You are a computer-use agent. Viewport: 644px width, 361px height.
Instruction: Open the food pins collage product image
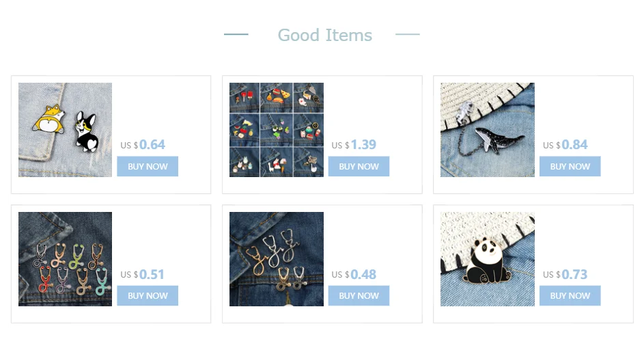tap(277, 130)
